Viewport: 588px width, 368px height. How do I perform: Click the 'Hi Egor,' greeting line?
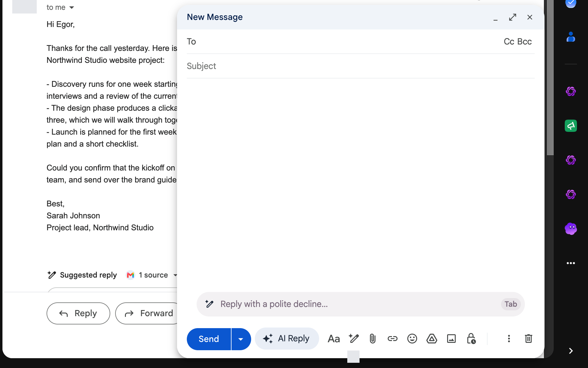click(61, 24)
